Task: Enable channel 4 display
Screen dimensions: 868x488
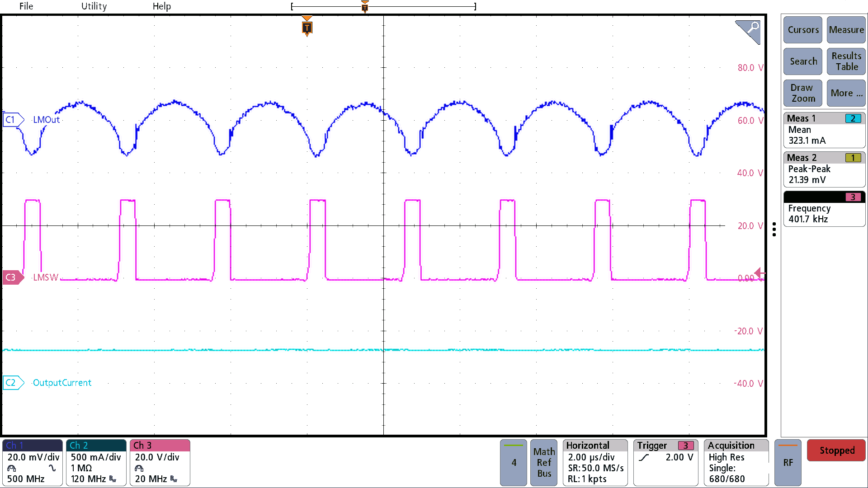Action: [x=513, y=463]
